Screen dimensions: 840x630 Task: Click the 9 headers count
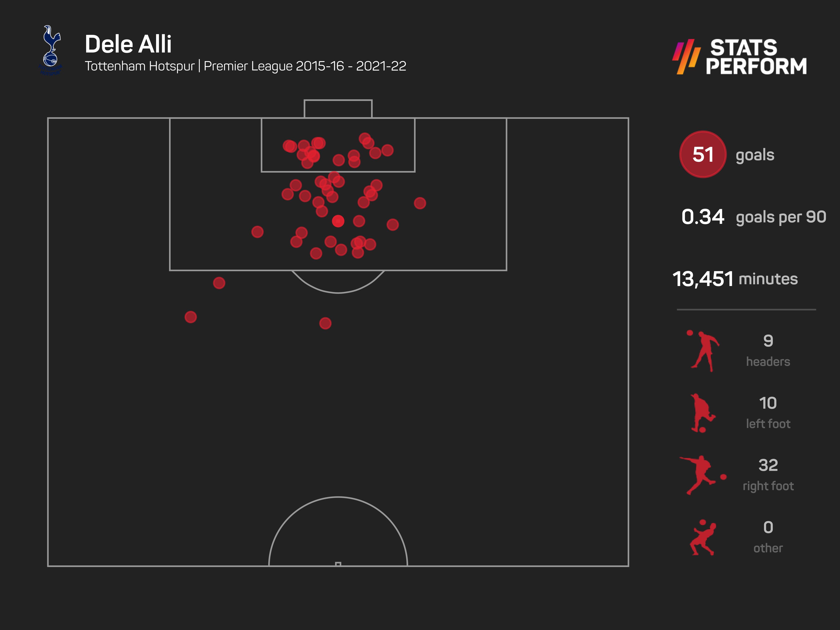point(768,341)
